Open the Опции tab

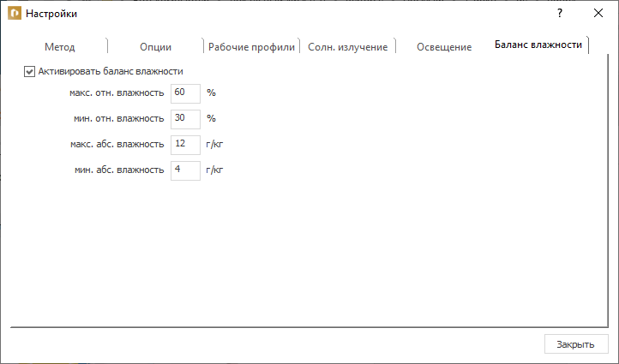coord(155,47)
